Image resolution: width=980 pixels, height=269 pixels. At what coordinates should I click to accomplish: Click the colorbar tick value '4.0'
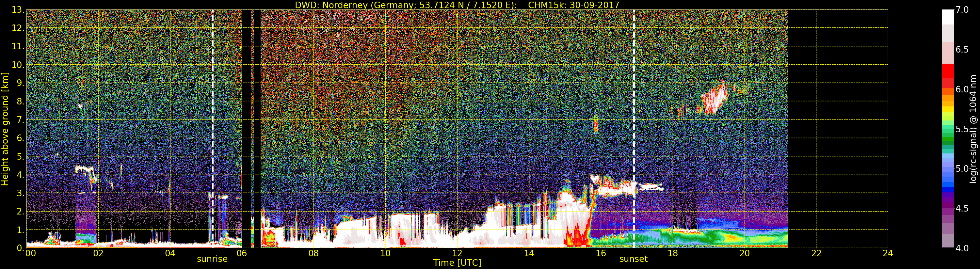coord(962,248)
